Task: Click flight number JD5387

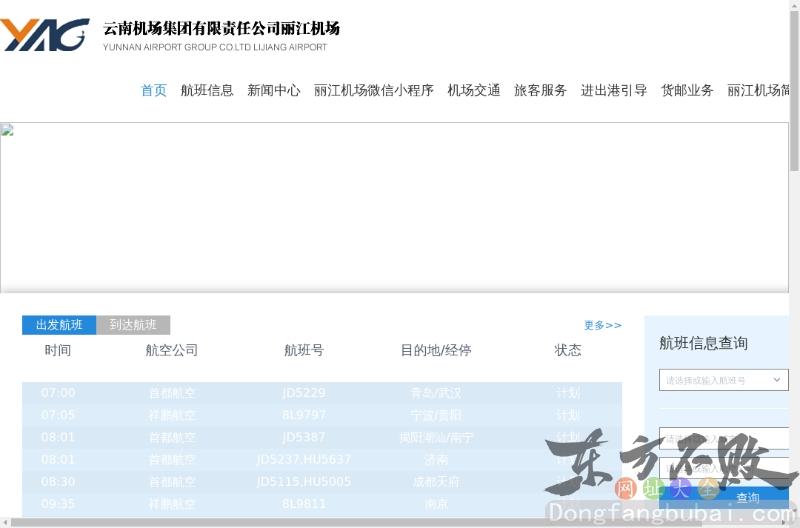Action: click(304, 437)
